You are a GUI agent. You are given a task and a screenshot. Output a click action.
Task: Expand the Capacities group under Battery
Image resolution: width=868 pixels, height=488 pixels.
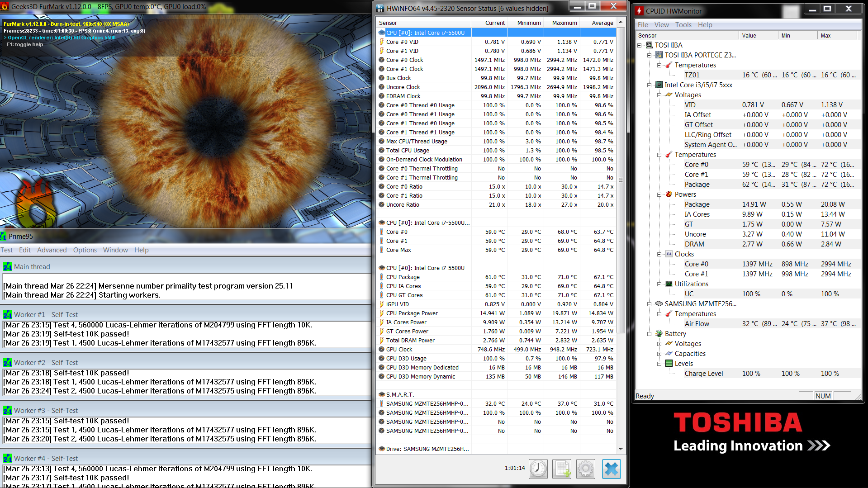pos(659,354)
